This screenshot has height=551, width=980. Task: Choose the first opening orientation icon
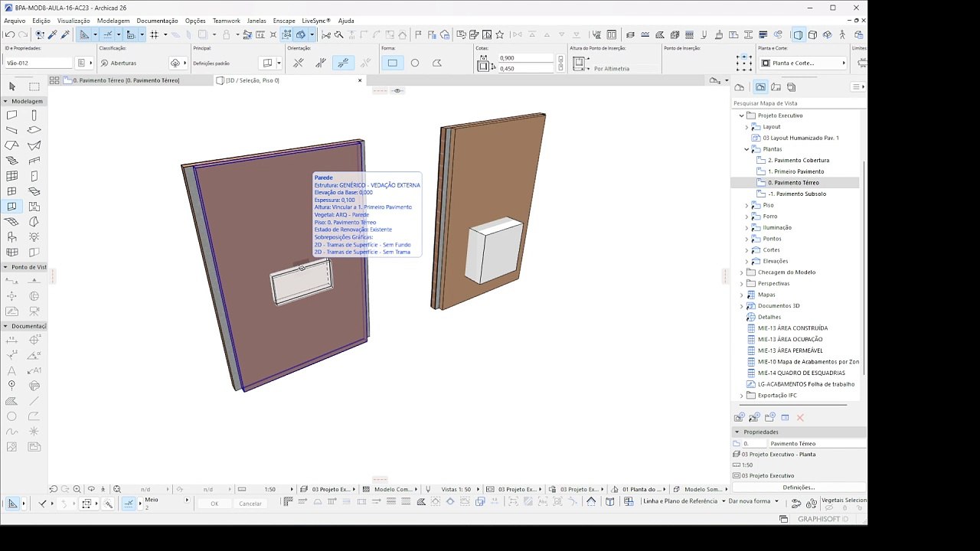(x=299, y=63)
